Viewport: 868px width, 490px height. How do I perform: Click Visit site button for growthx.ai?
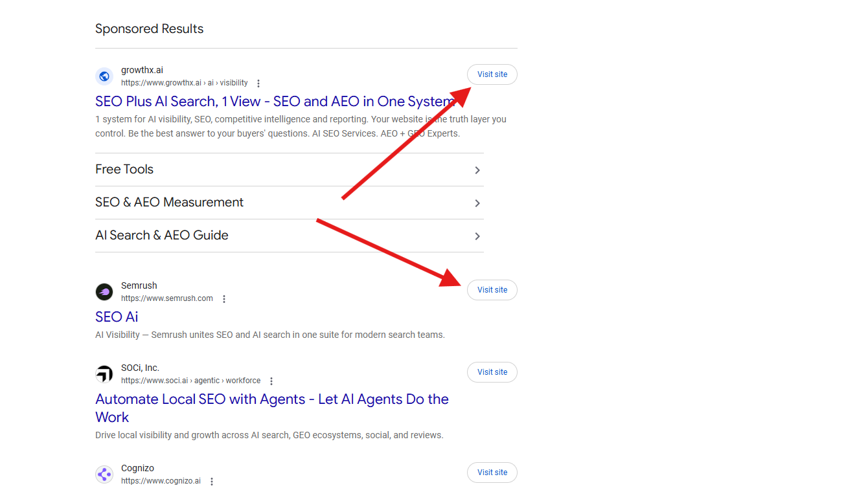click(492, 74)
